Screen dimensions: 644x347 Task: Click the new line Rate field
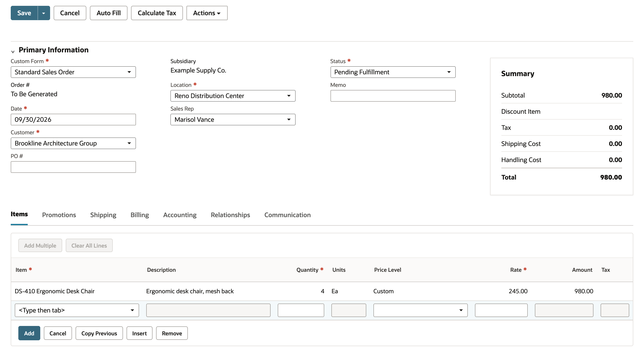(x=501, y=310)
